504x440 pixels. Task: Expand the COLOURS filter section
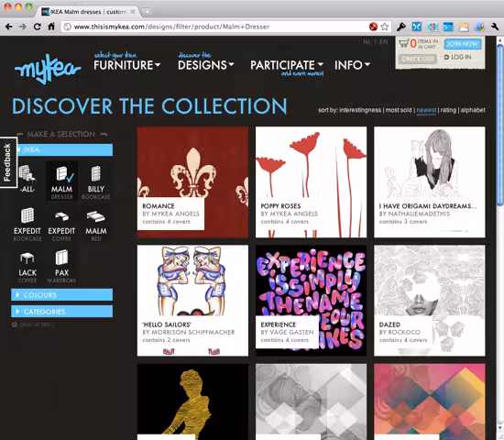pyautogui.click(x=62, y=294)
